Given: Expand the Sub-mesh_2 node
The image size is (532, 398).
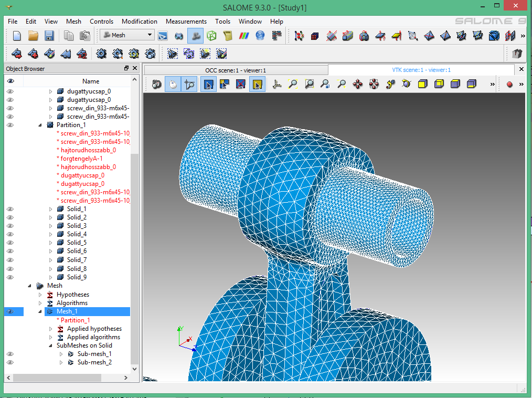Looking at the screenshot, I should coord(61,362).
